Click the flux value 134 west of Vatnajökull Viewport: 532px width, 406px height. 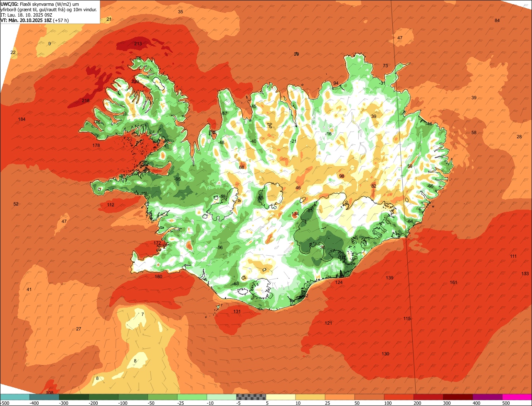click(295, 214)
